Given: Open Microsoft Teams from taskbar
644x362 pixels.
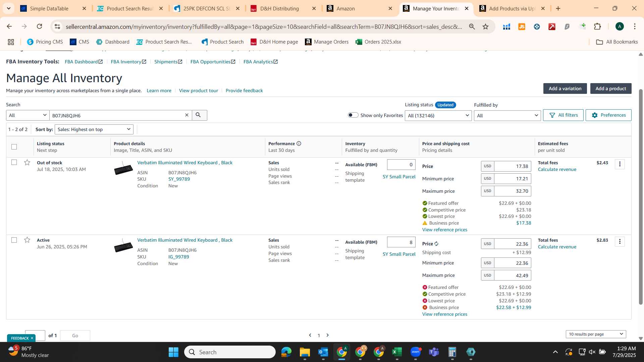Looking at the screenshot, I should (x=434, y=352).
